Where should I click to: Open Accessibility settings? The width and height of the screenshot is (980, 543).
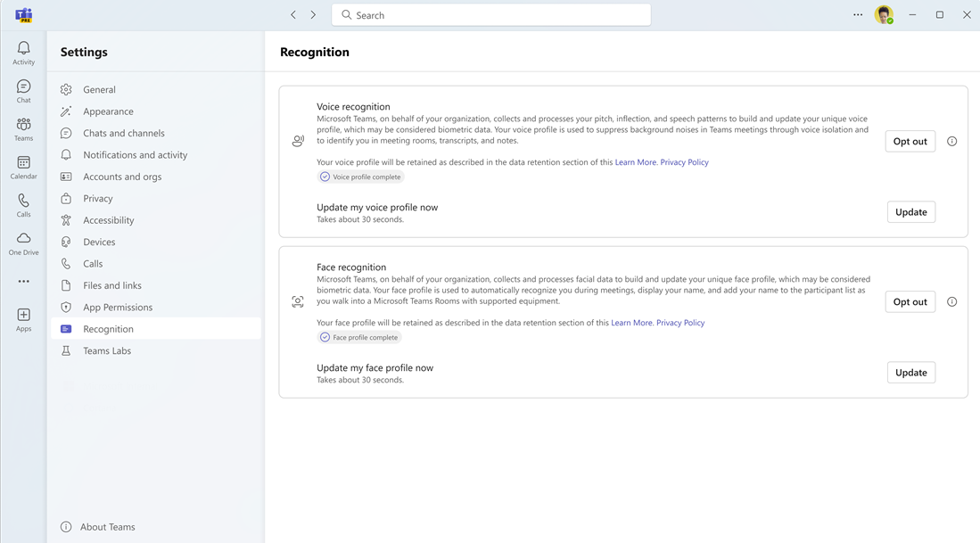[156, 220]
